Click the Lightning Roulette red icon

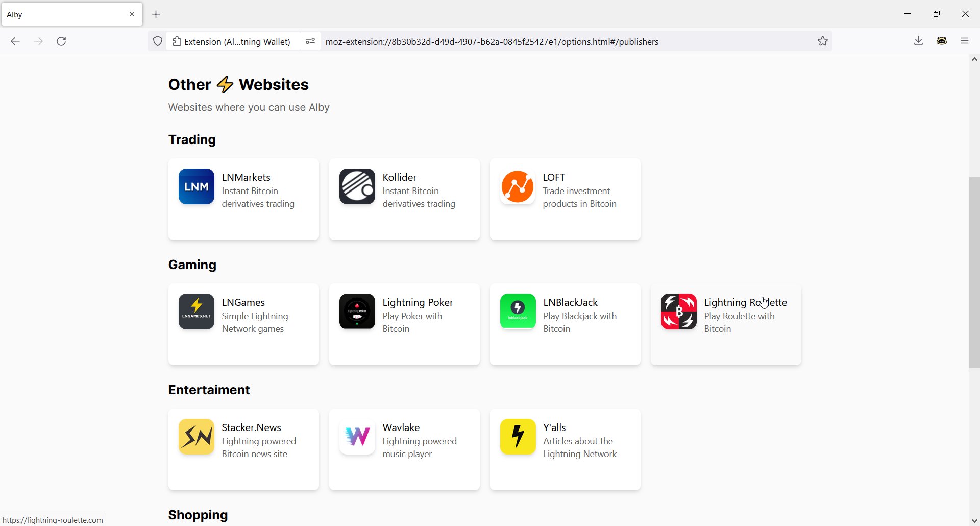click(x=679, y=312)
